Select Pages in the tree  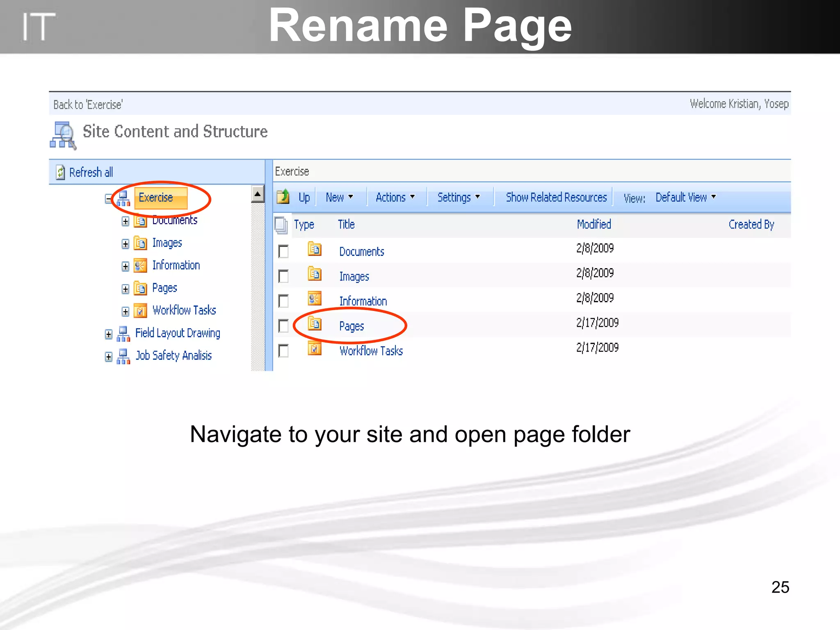(164, 288)
